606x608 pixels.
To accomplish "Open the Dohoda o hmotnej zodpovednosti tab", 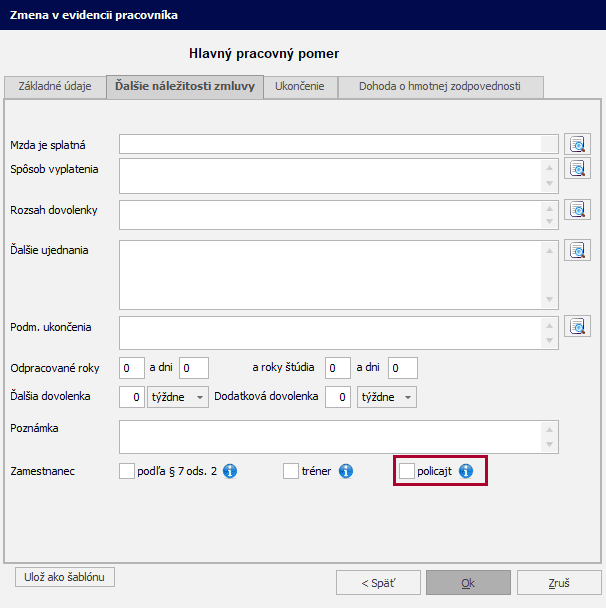I will tap(440, 87).
